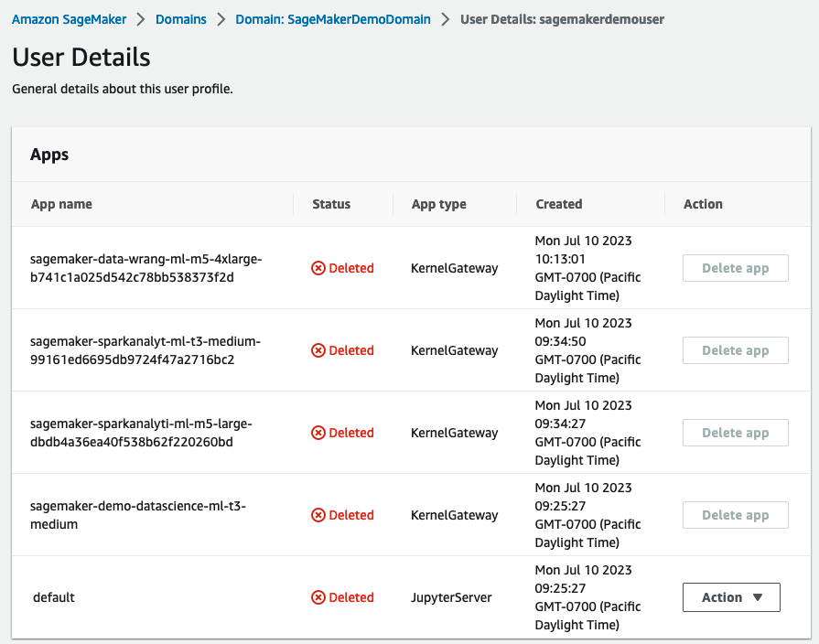Open Domain: SageMakerDemoDomain breadcrumb
Image resolution: width=819 pixels, height=644 pixels.
pyautogui.click(x=333, y=19)
